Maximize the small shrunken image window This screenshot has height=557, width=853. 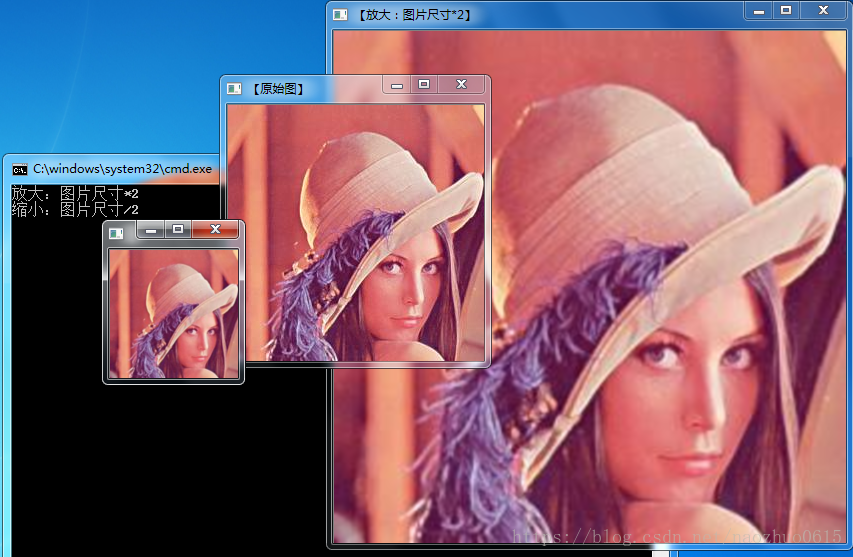click(x=178, y=230)
